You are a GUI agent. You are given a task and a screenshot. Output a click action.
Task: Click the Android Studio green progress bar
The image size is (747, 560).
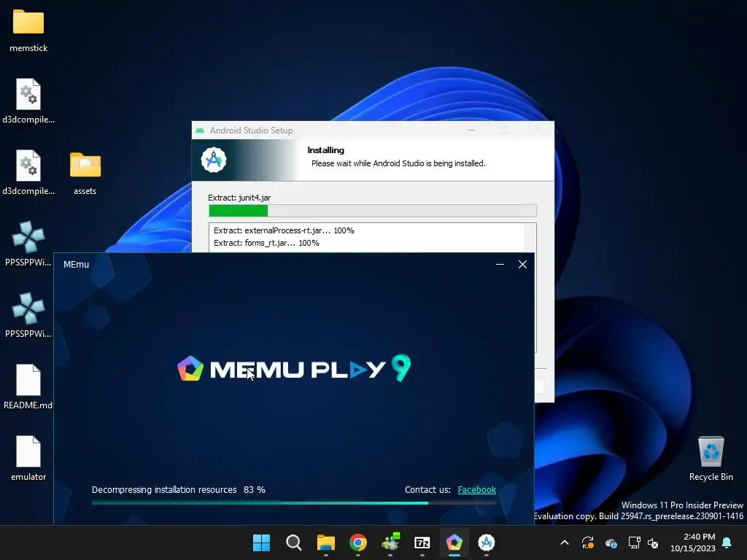click(x=373, y=211)
